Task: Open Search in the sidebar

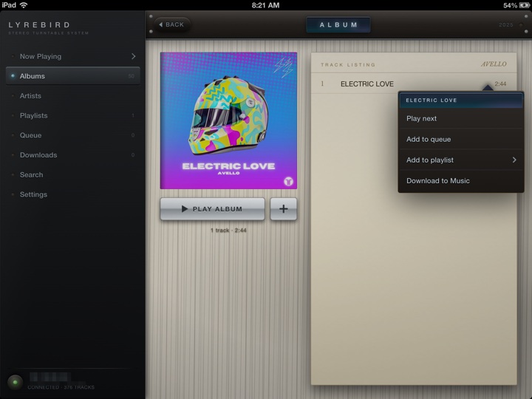Action: click(x=72, y=174)
